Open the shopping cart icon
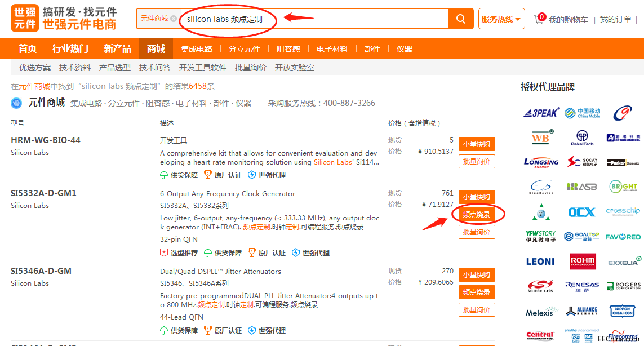This screenshot has width=644, height=346. [541, 19]
